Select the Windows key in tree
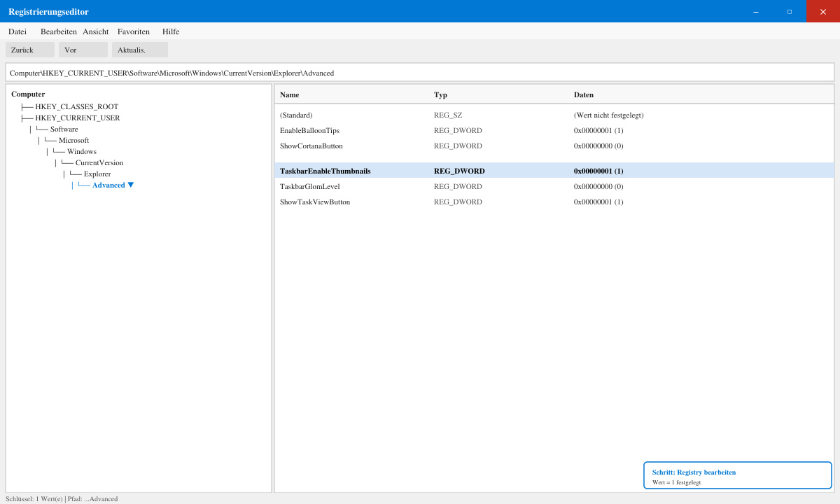The height and width of the screenshot is (504, 840). (82, 151)
